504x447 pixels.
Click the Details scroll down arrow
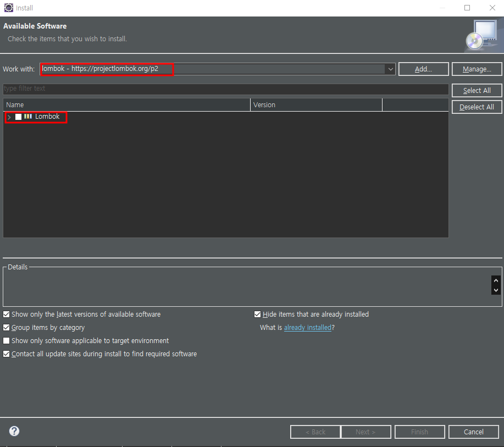click(496, 290)
